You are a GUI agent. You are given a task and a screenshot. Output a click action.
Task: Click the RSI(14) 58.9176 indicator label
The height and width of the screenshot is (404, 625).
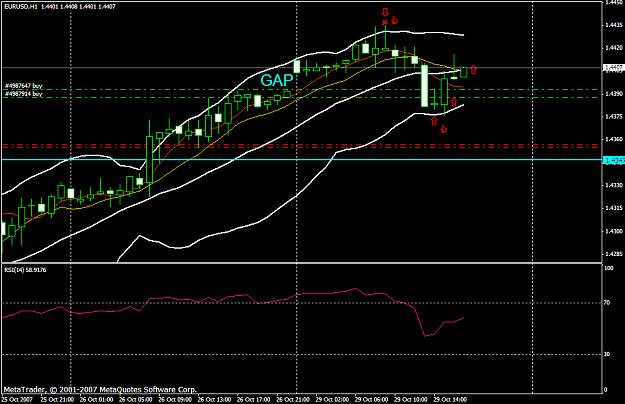point(25,270)
